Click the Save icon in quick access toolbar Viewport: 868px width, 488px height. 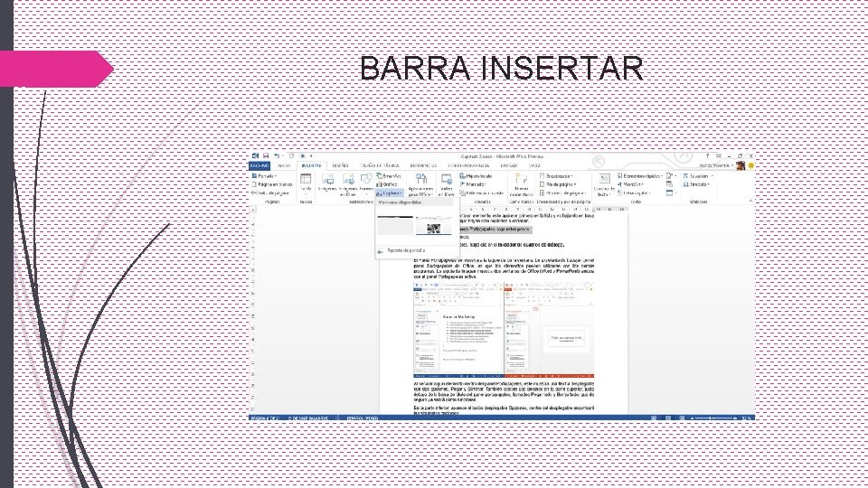tap(266, 156)
